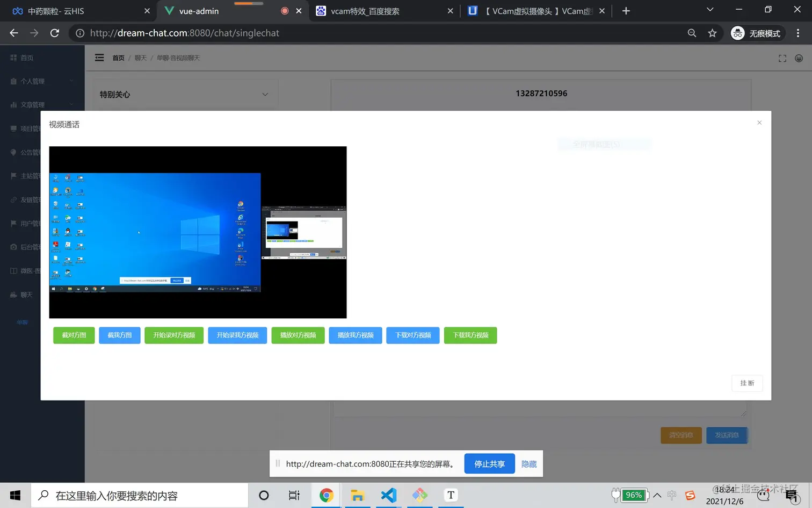Click the 微医 sidebar book icon
Screen dimensions: 812x508
coord(13,270)
